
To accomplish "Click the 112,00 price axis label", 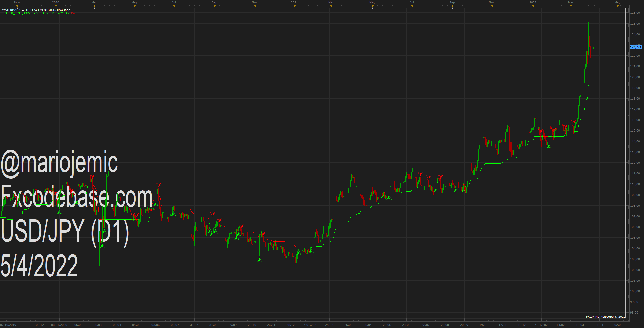I will (x=635, y=163).
